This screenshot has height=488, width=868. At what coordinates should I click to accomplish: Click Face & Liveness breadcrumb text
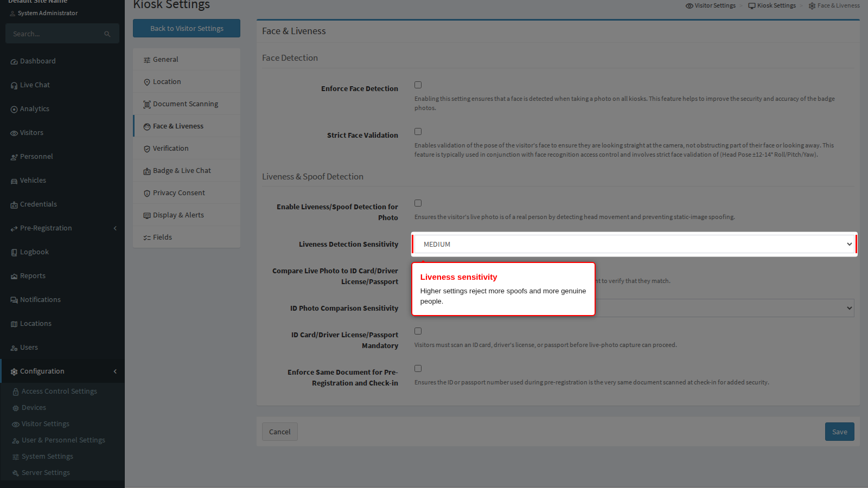[839, 5]
